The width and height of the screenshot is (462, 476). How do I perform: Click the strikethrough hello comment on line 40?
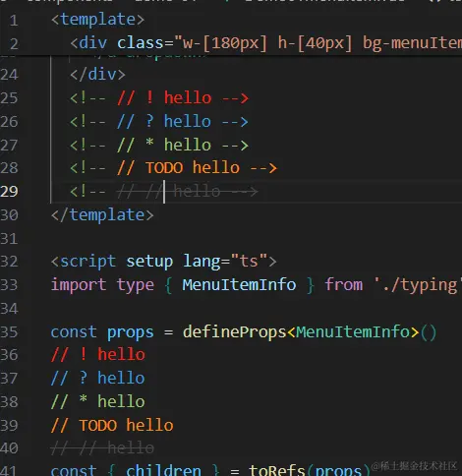click(102, 448)
